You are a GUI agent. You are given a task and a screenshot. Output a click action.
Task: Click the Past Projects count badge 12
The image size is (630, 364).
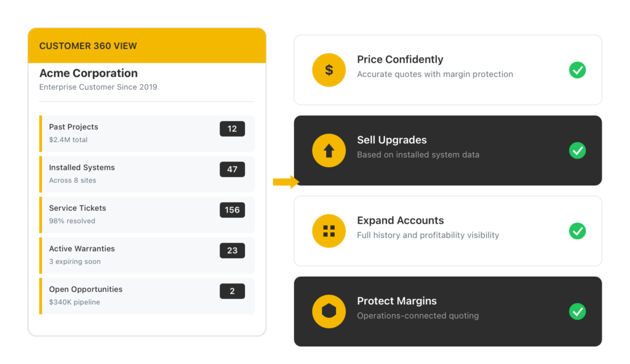point(232,129)
